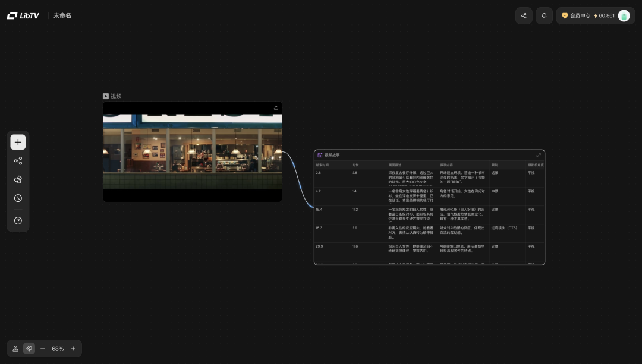Open the help question-mark icon

pos(18,220)
